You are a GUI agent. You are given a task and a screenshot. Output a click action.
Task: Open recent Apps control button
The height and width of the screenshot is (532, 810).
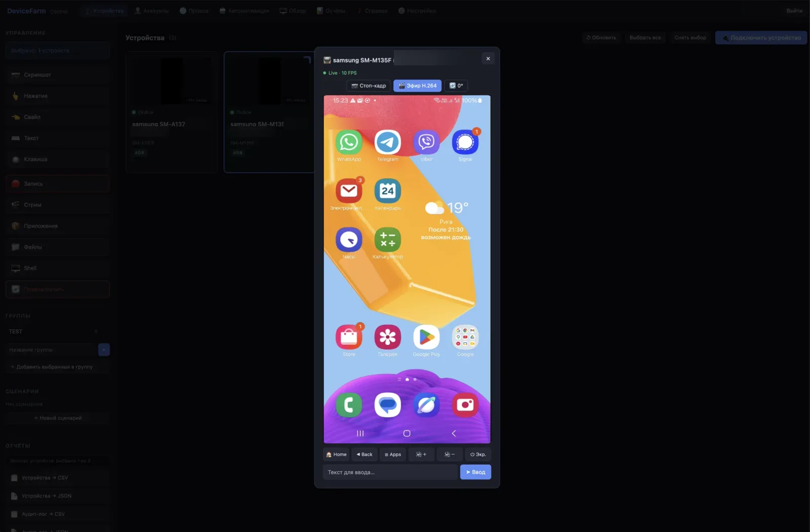click(x=393, y=454)
